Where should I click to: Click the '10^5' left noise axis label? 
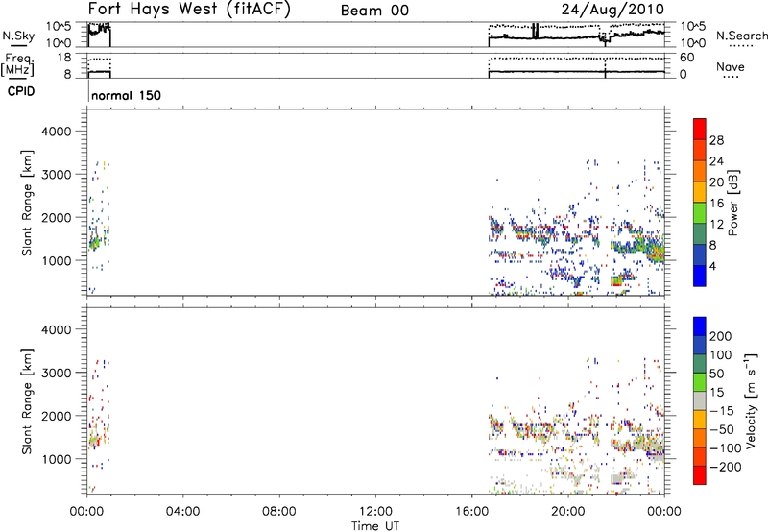pos(59,27)
